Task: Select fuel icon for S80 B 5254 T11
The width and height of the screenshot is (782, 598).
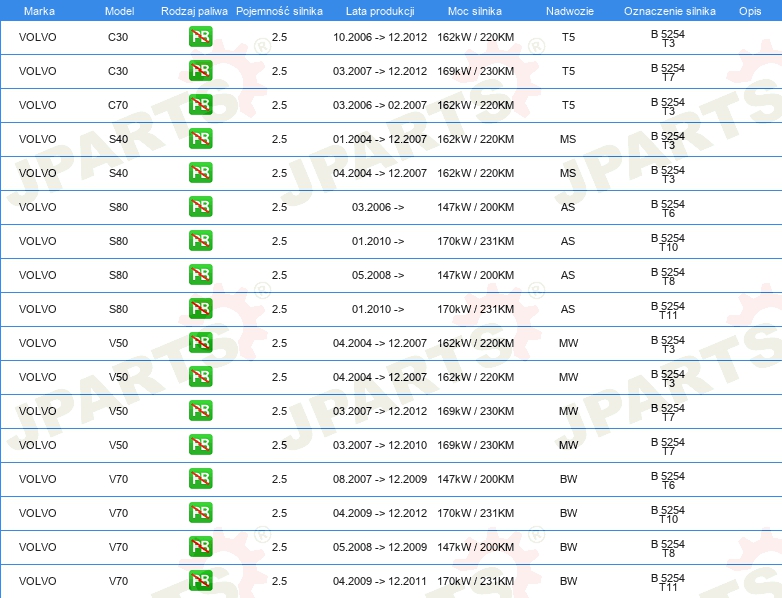Action: (x=200, y=309)
